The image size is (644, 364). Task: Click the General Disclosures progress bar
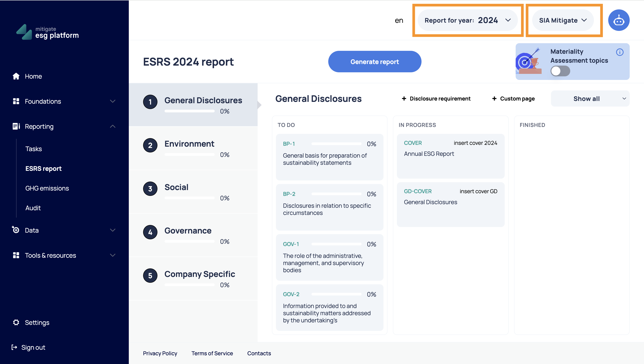coord(189,111)
